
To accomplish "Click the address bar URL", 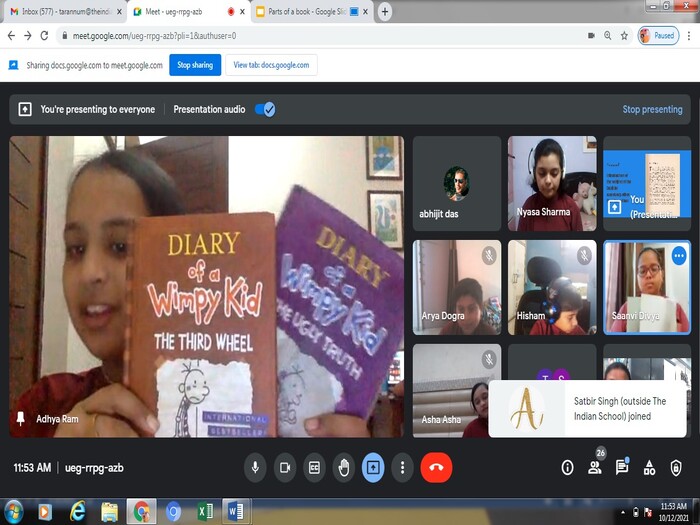I will [154, 36].
